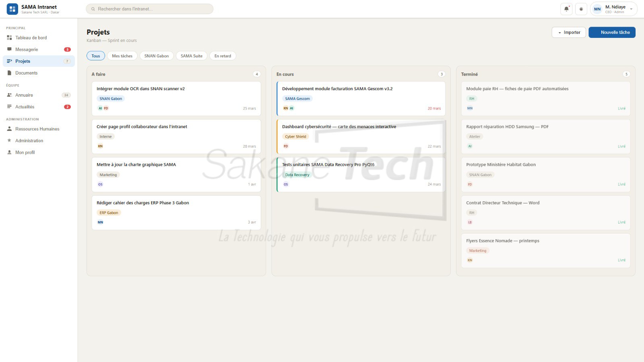Viewport: 644px width, 362px height.
Task: Open card Flyers Essence Nomade printemps
Action: [x=546, y=250]
